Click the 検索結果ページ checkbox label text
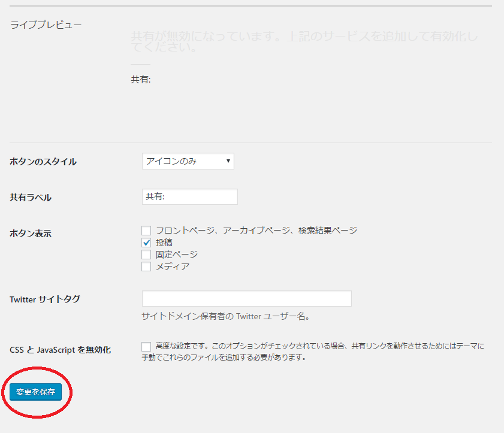Viewport: 504px width, 433px height. tap(327, 231)
